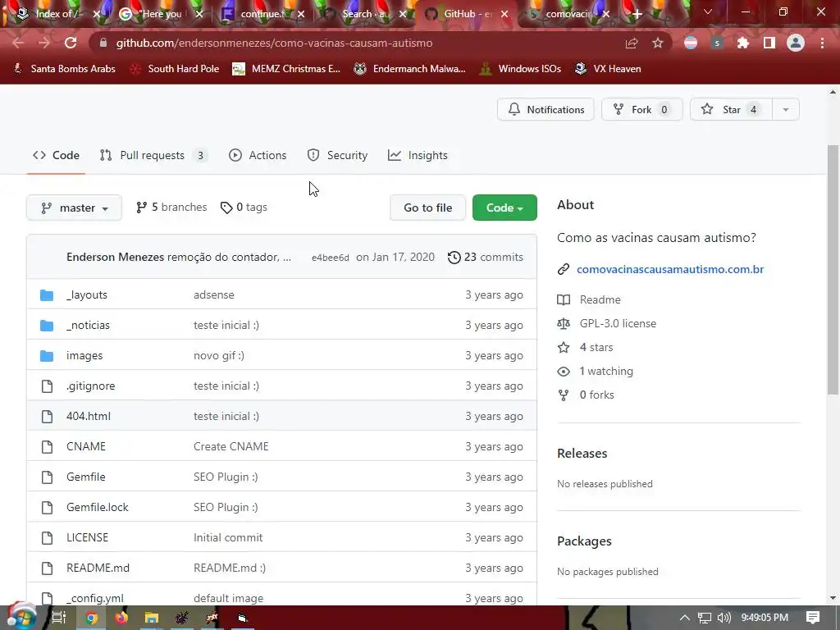Click the images folder icon
Viewport: 840px width, 630px height.
[47, 356]
